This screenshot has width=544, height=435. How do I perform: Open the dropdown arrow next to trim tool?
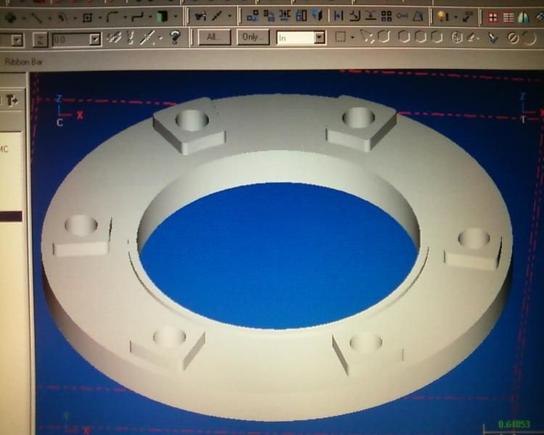click(x=230, y=16)
